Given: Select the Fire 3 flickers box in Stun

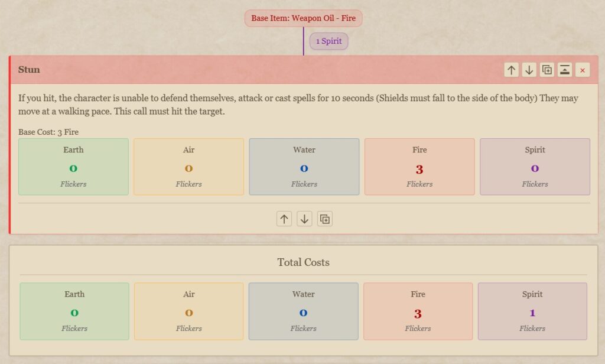Looking at the screenshot, I should [419, 167].
